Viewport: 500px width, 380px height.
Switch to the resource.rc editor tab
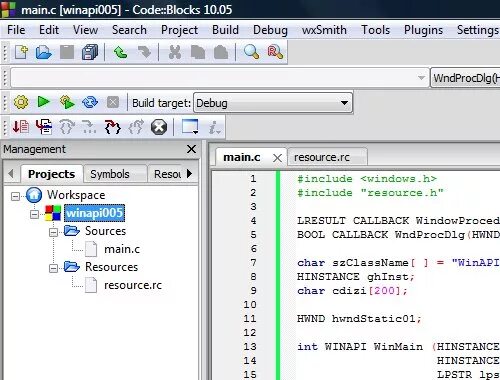click(328, 157)
